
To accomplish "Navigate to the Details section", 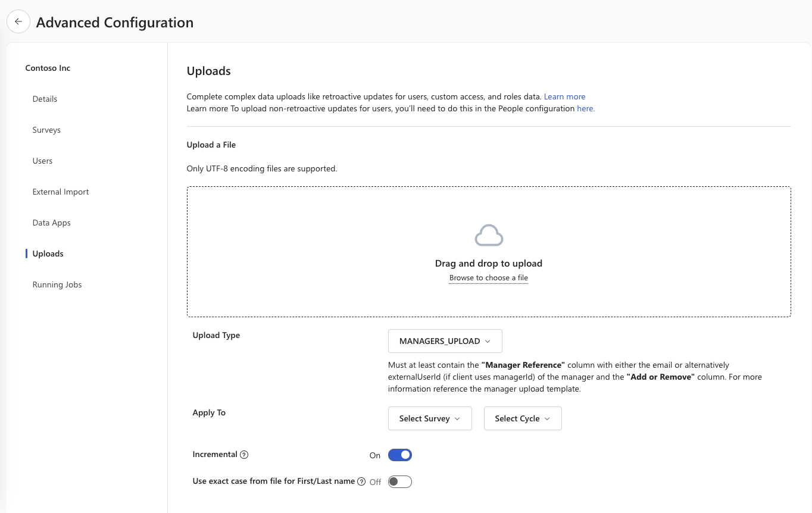I will click(x=45, y=99).
